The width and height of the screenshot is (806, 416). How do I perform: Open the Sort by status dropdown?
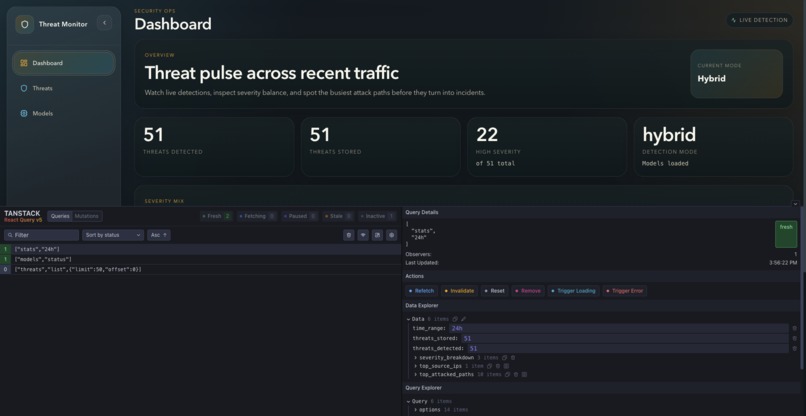pos(113,235)
